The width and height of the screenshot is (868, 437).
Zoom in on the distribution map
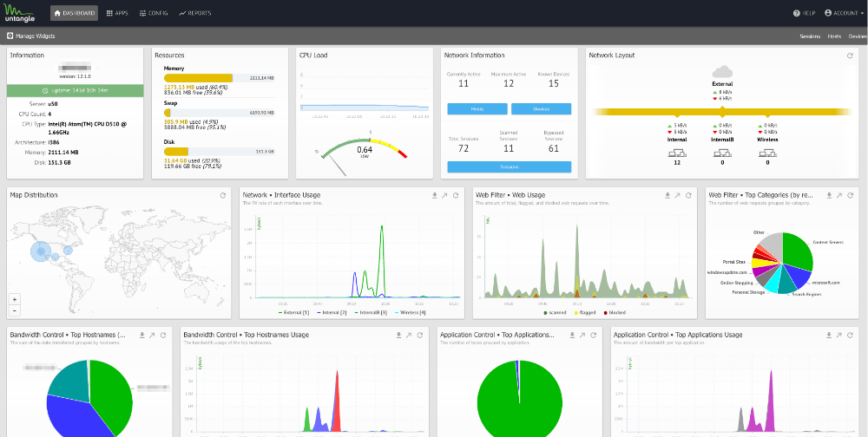[x=15, y=299]
